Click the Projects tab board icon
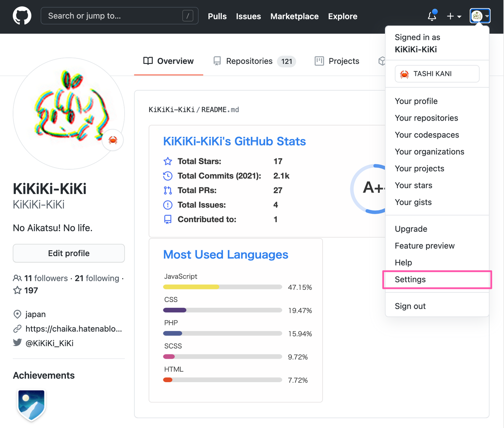504x428 pixels. (x=319, y=61)
